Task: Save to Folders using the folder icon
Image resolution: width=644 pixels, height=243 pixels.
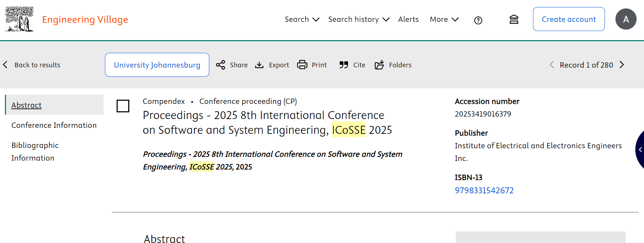Action: pos(379,65)
